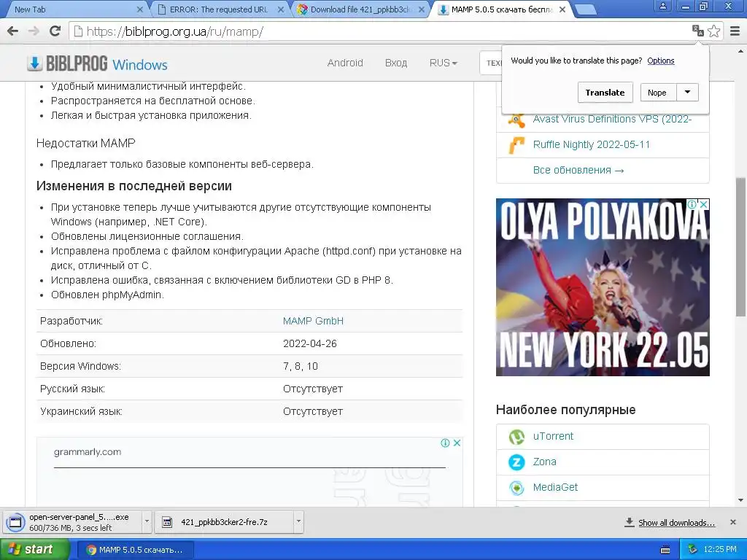This screenshot has width=747, height=560.
Task: Open the uTorrent link
Action: pyautogui.click(x=553, y=436)
